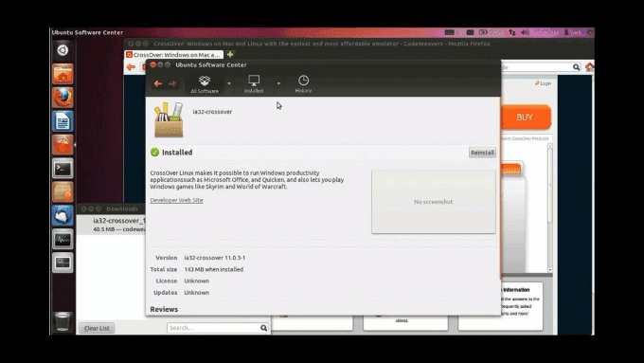Viewport: 644px width, 363px height.
Task: Open the Dash home button
Action: (63, 50)
